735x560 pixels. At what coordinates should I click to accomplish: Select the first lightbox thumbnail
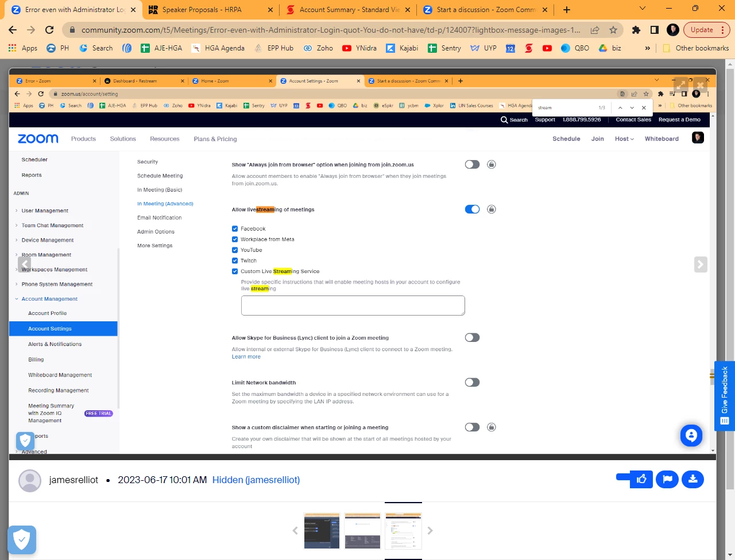pos(322,531)
